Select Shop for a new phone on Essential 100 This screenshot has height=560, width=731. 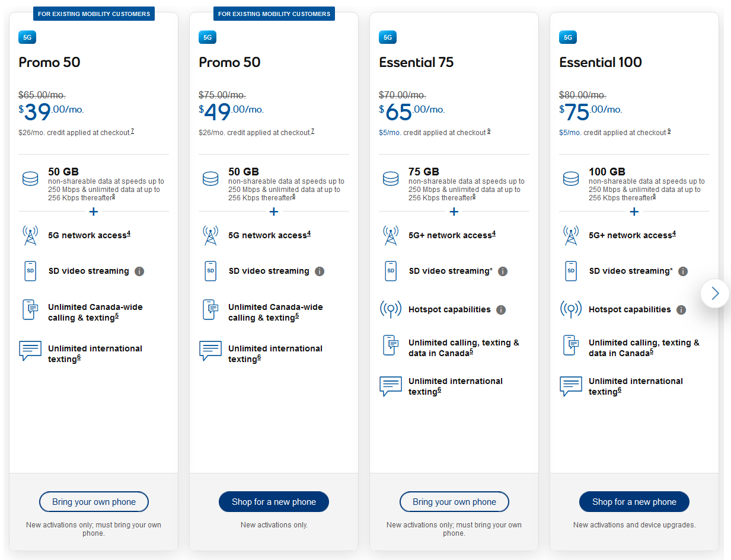tap(634, 502)
